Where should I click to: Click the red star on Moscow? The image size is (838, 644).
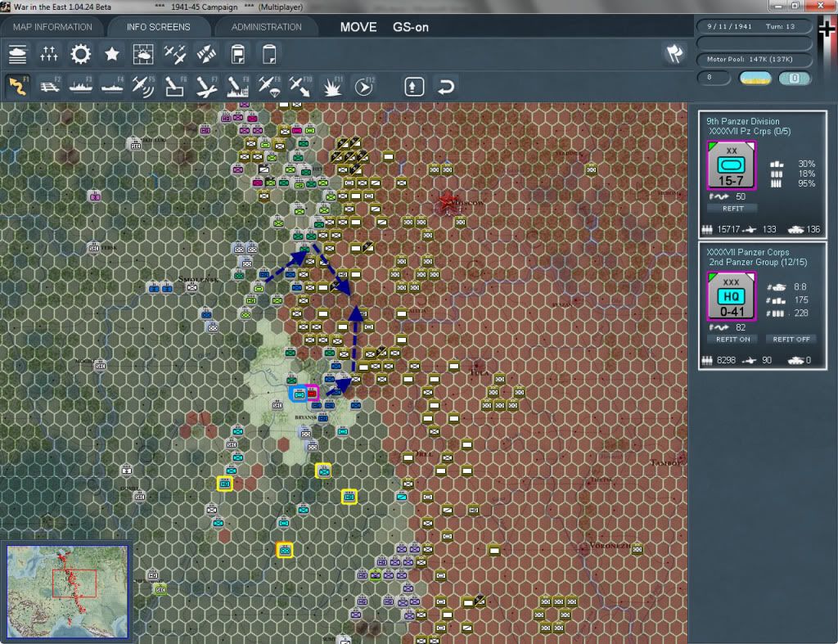point(447,201)
